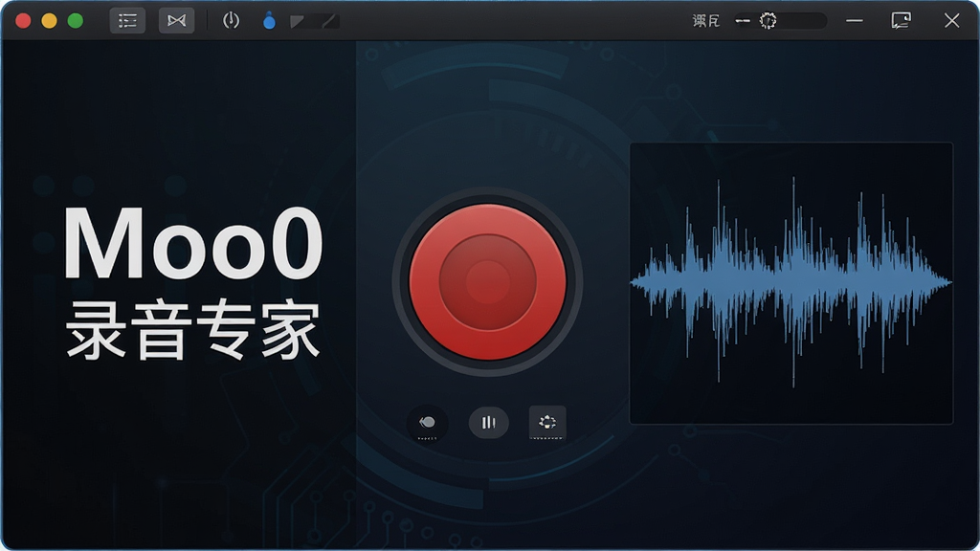Viewport: 980px width, 551px height.
Task: Click the blue droplet icon
Action: [x=269, y=21]
